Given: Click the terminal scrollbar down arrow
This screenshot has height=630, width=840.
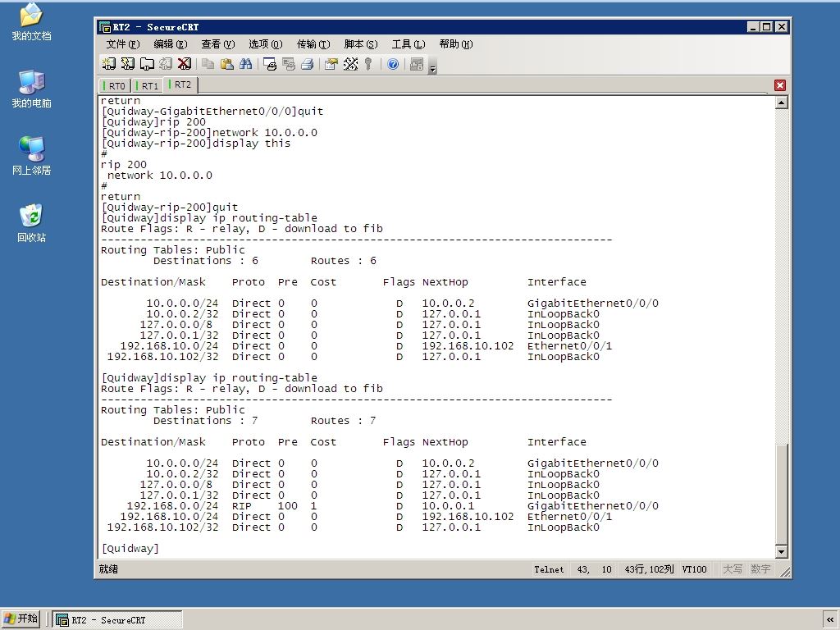Looking at the screenshot, I should 781,551.
